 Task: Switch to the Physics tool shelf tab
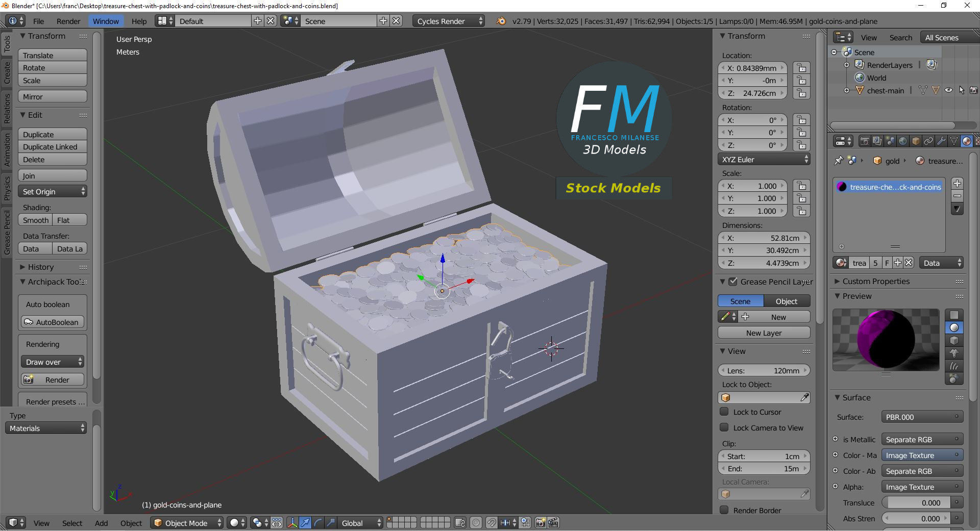click(x=7, y=188)
